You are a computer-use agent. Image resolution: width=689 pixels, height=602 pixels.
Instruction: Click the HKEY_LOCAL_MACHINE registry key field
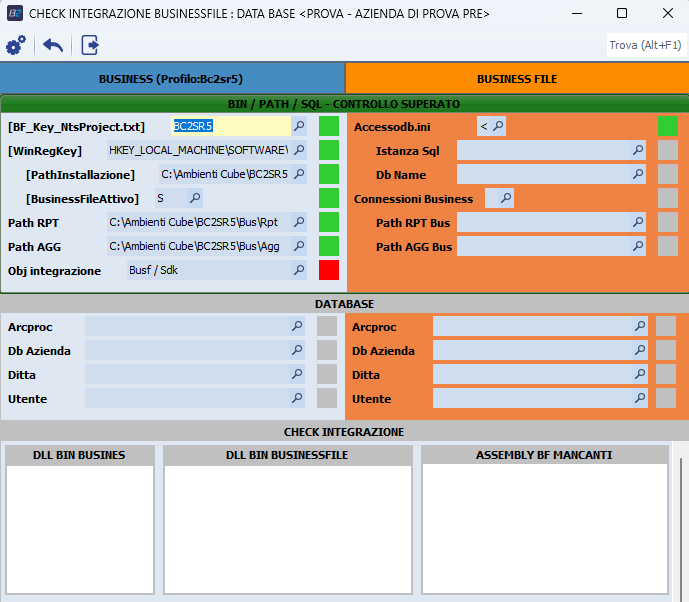tap(199, 150)
